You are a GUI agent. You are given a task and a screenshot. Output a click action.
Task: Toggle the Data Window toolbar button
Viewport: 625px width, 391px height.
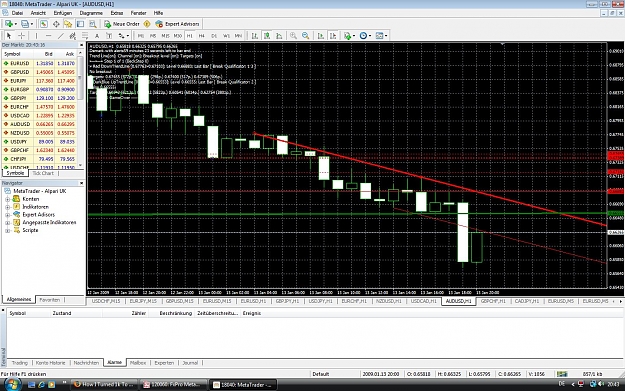click(56, 24)
